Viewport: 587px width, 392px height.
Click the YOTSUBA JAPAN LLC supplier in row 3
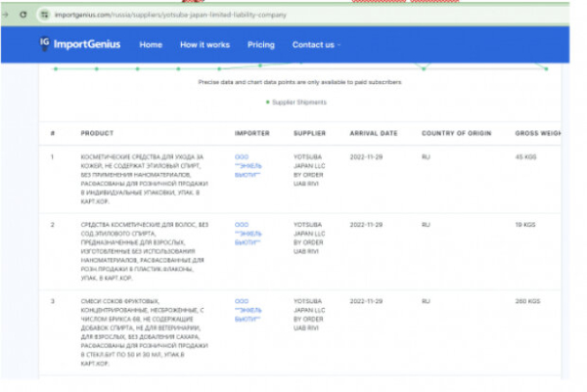309,315
